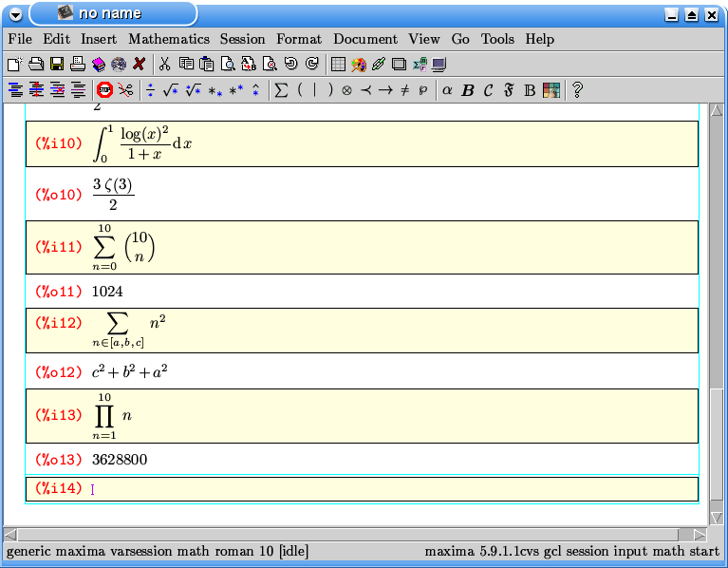Insert a subscript
The image size is (728, 568).
coord(215,91)
